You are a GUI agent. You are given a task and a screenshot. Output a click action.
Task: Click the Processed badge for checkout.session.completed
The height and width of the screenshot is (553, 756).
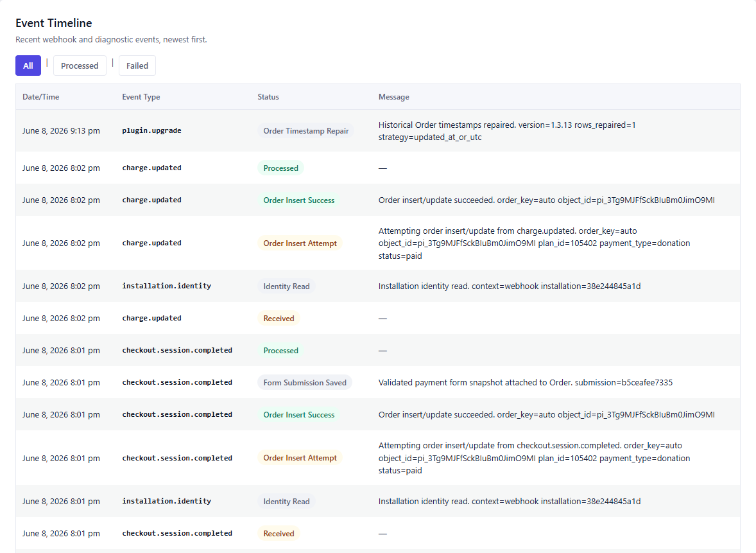pyautogui.click(x=280, y=350)
